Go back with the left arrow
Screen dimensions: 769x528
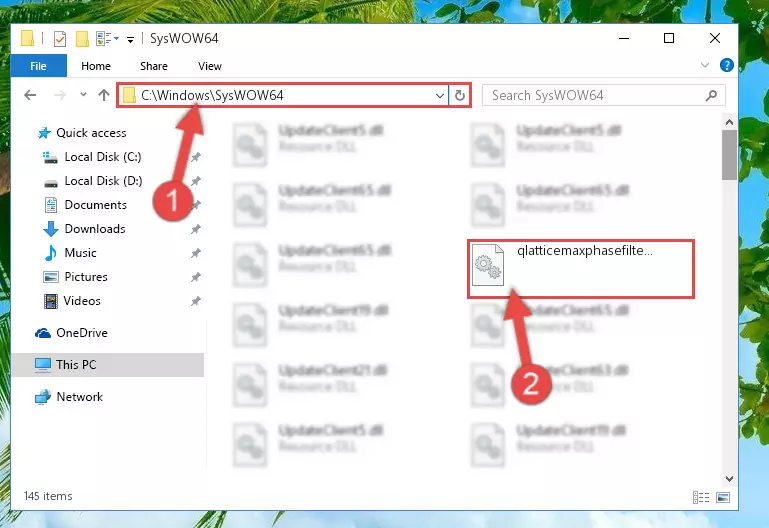point(30,95)
